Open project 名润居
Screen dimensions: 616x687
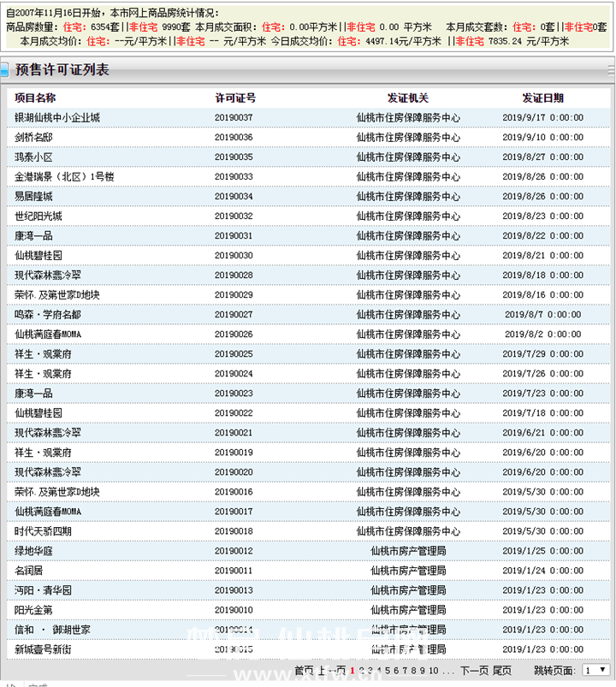point(28,571)
